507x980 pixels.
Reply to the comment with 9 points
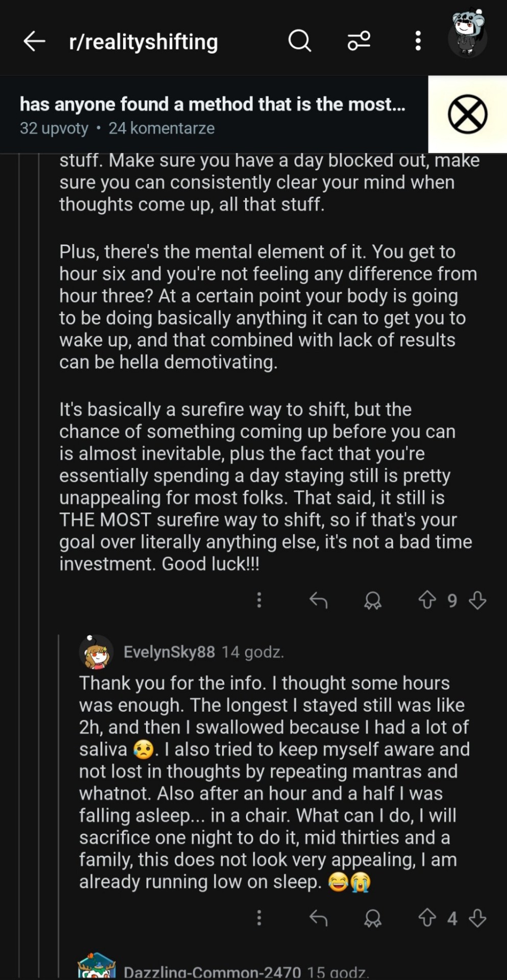tap(319, 600)
